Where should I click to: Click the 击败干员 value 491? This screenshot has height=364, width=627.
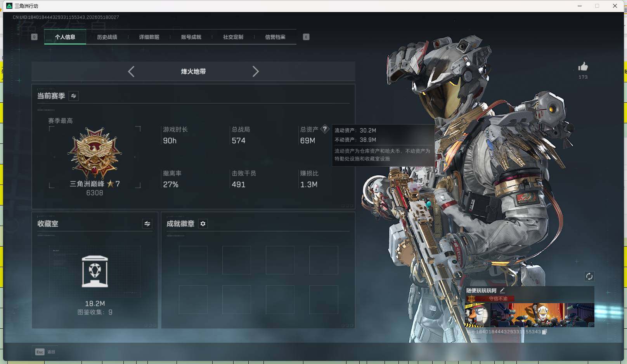(x=239, y=185)
